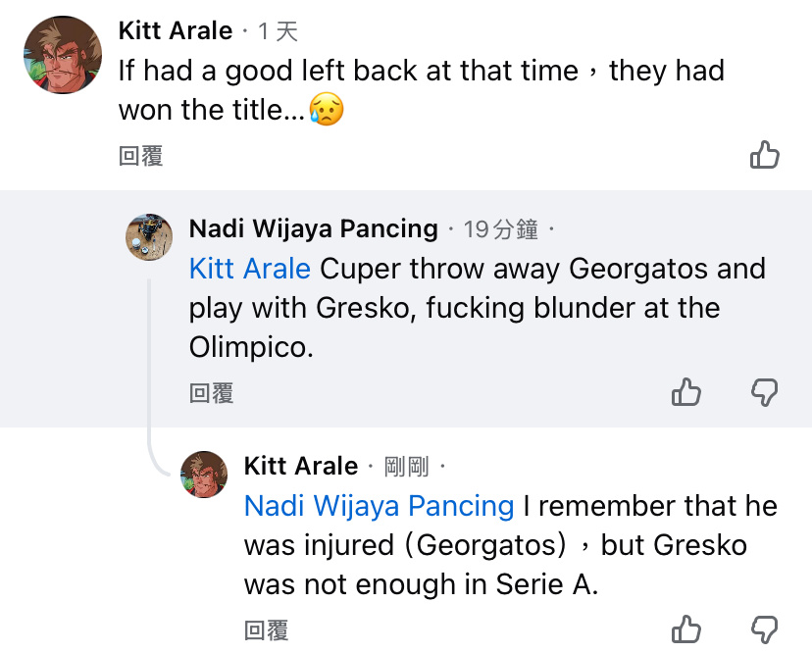Viewport: 812px width, 653px height.
Task: Open Kitt Arale name on bottom reply
Action: coord(300,466)
